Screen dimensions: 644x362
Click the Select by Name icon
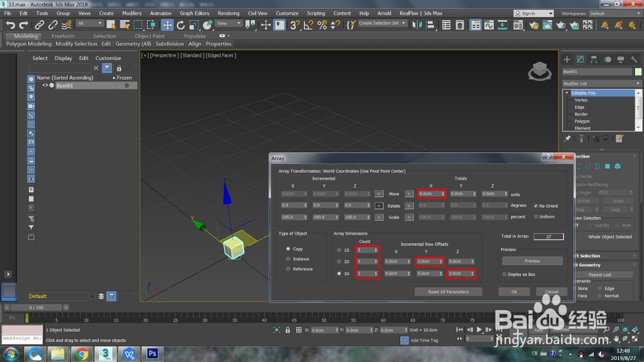pos(124,25)
